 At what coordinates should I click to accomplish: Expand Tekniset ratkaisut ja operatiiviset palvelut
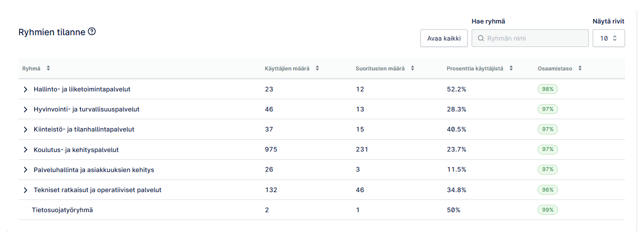[25, 190]
